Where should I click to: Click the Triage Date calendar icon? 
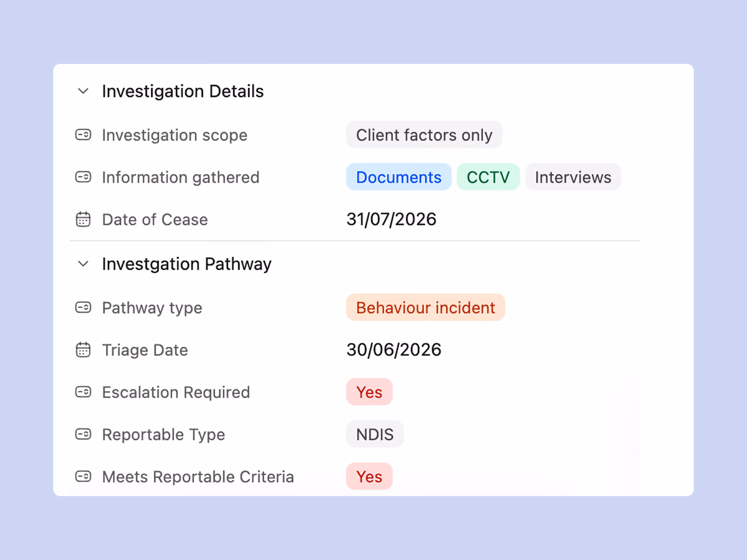pyautogui.click(x=83, y=350)
